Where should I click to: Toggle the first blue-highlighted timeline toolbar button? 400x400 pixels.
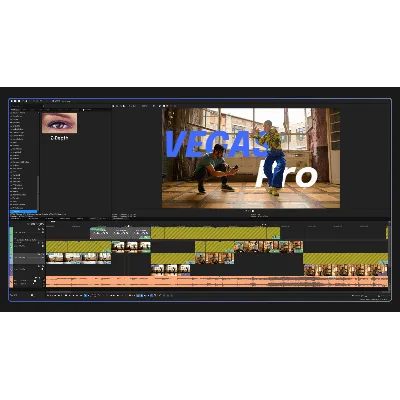tap(85, 295)
